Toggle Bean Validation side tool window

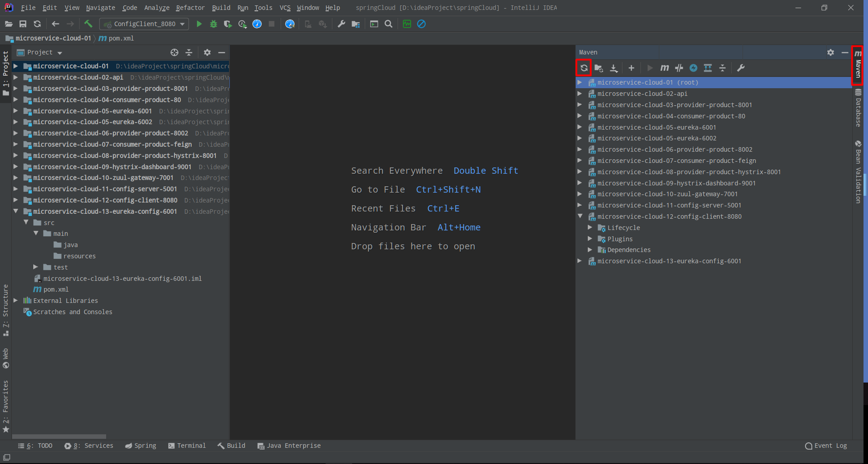pos(858,171)
